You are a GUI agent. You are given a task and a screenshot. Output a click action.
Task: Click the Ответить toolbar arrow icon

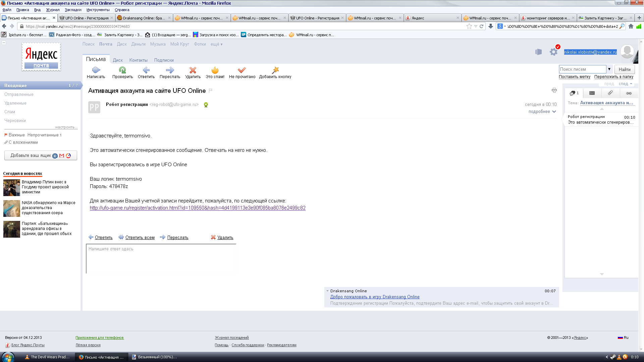(x=146, y=70)
